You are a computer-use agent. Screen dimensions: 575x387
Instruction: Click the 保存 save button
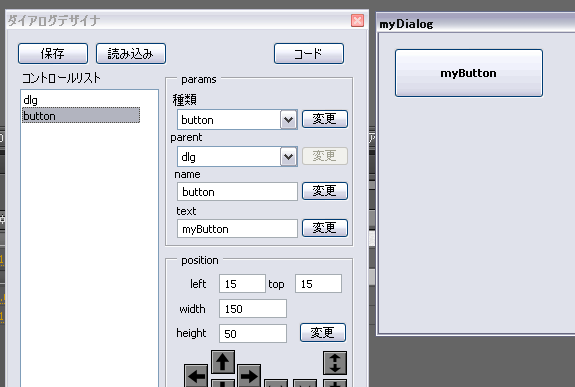point(53,54)
